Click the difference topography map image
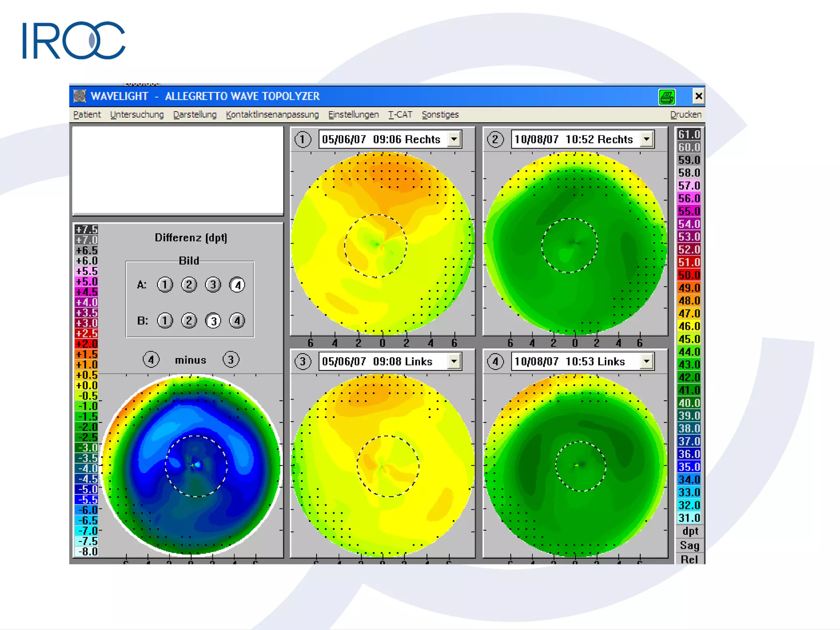This screenshot has width=840, height=630. [191, 465]
